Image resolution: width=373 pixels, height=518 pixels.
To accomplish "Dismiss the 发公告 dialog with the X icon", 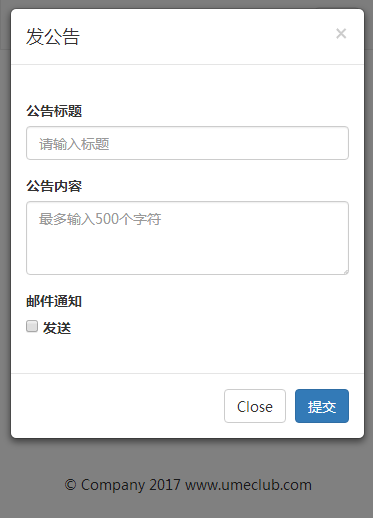I will pos(341,34).
